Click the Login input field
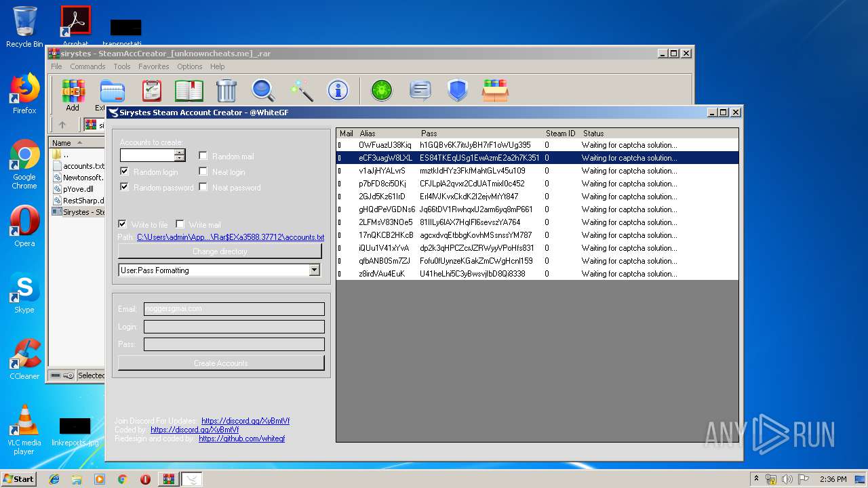The width and height of the screenshot is (868, 488). (x=234, y=327)
